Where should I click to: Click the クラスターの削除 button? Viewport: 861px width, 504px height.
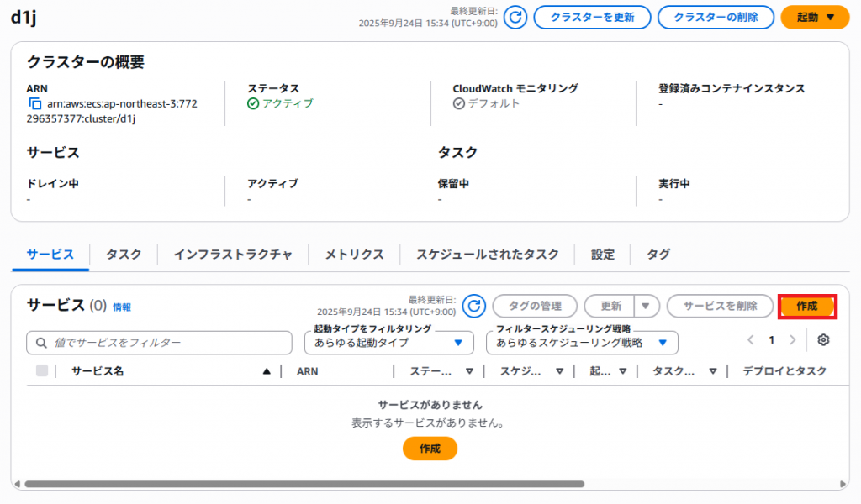click(x=715, y=17)
